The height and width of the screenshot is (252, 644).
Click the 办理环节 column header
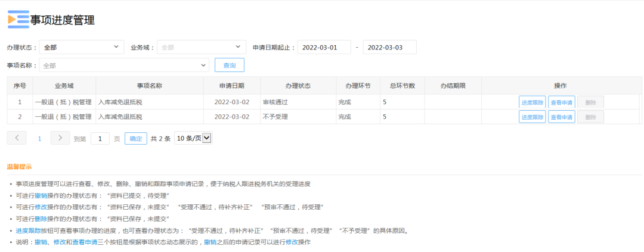tap(358, 86)
